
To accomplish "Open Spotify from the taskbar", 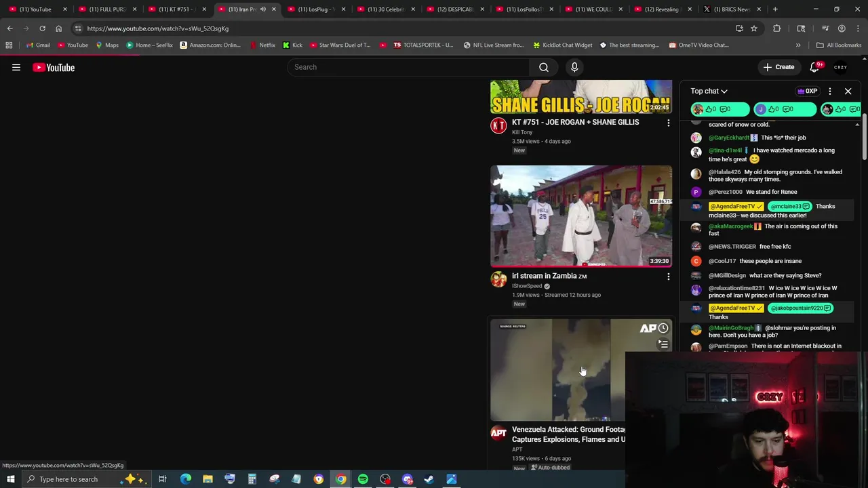I will 363,479.
